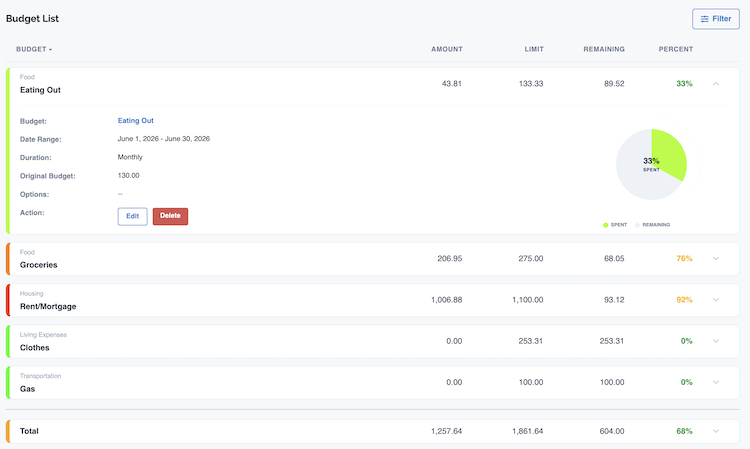Image resolution: width=750 pixels, height=449 pixels.
Task: Click limit 100.00 in Gas row
Action: (x=531, y=382)
